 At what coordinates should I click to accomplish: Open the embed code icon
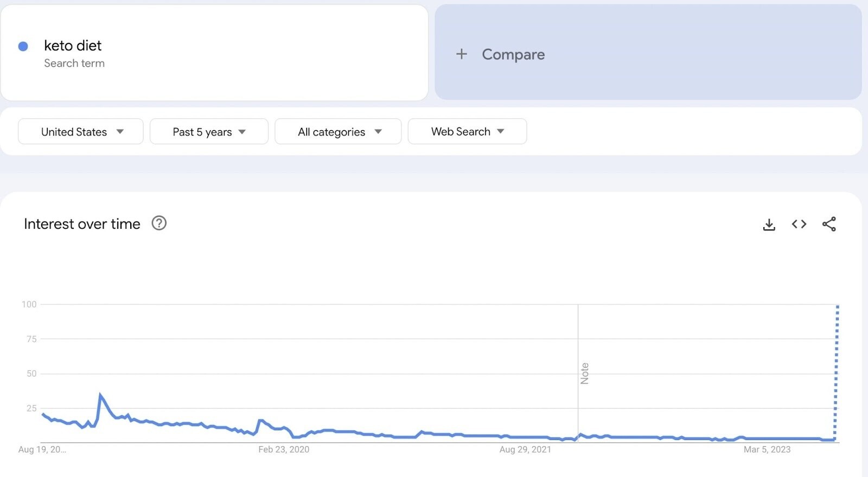point(799,224)
